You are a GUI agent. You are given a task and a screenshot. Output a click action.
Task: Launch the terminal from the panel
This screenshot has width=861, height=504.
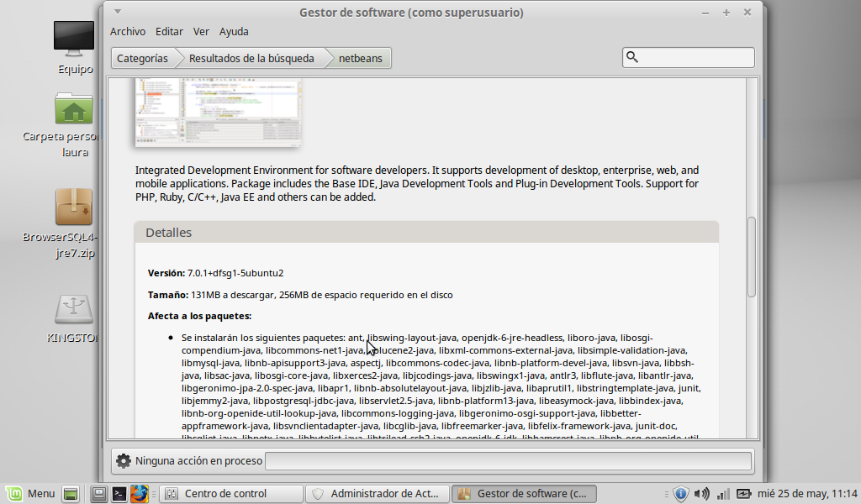[x=119, y=494]
